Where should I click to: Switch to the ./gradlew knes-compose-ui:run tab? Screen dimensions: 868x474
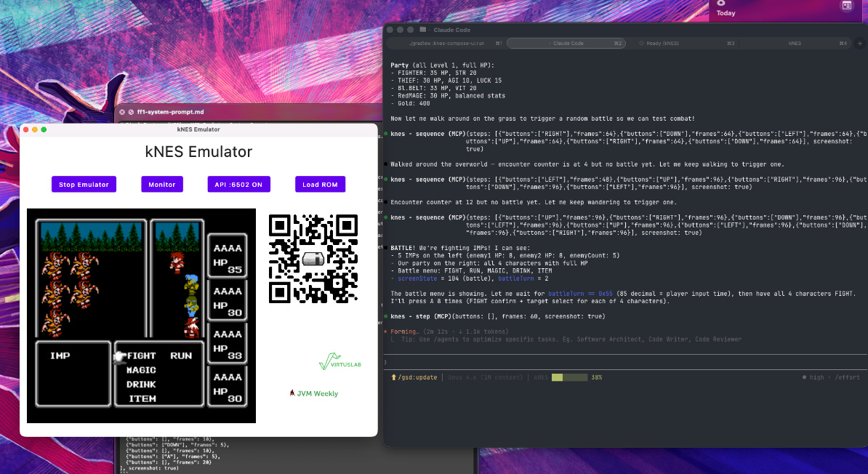(x=447, y=43)
